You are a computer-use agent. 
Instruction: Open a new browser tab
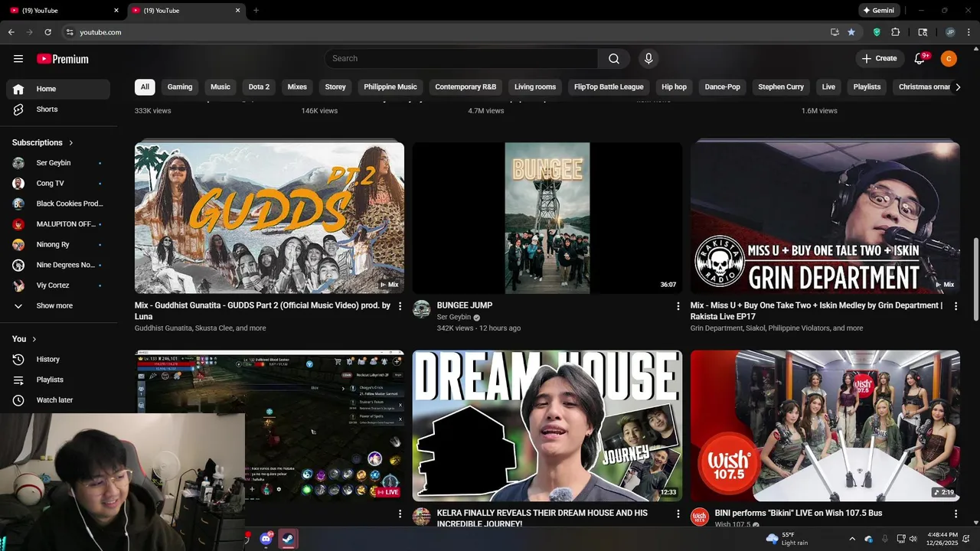pyautogui.click(x=256, y=11)
